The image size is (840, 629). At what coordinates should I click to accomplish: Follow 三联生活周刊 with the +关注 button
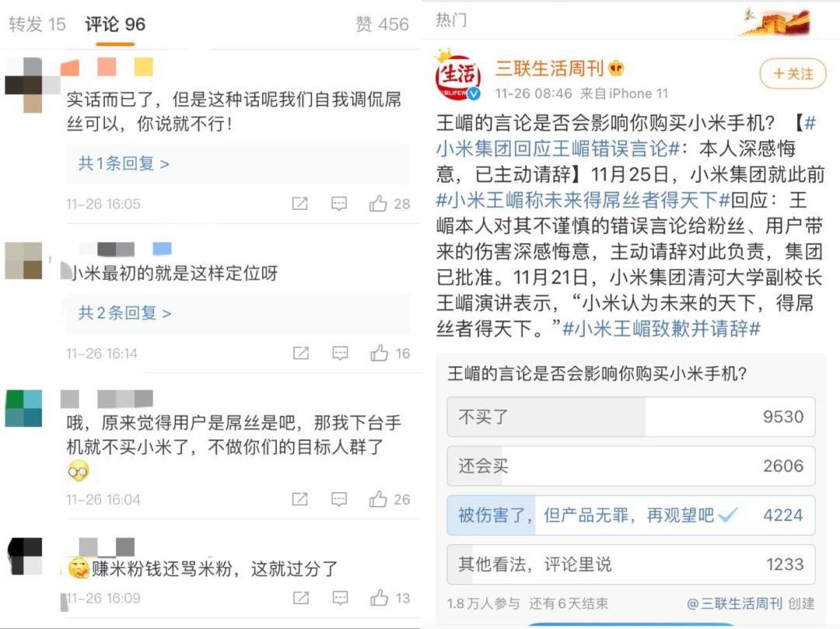793,74
